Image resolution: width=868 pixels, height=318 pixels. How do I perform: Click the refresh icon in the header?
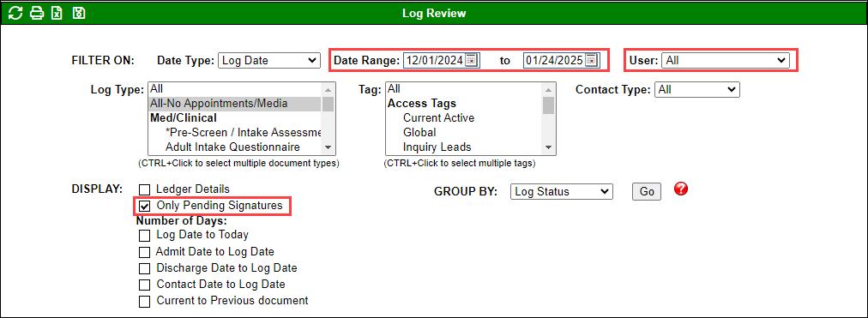(x=15, y=13)
